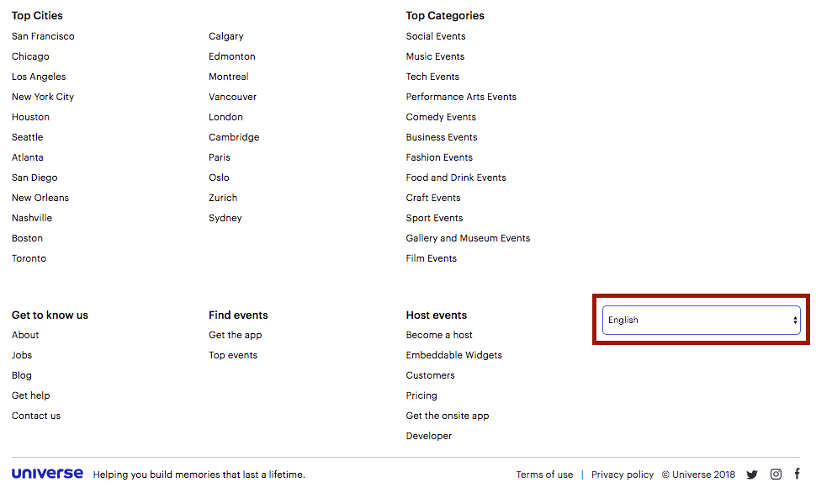Open the Pricing link

[421, 395]
